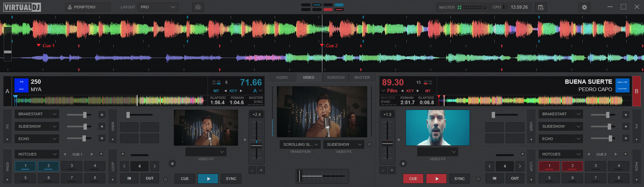Toggle deck A master tempo MT
Screen dimensions: 644x187
click(x=216, y=91)
